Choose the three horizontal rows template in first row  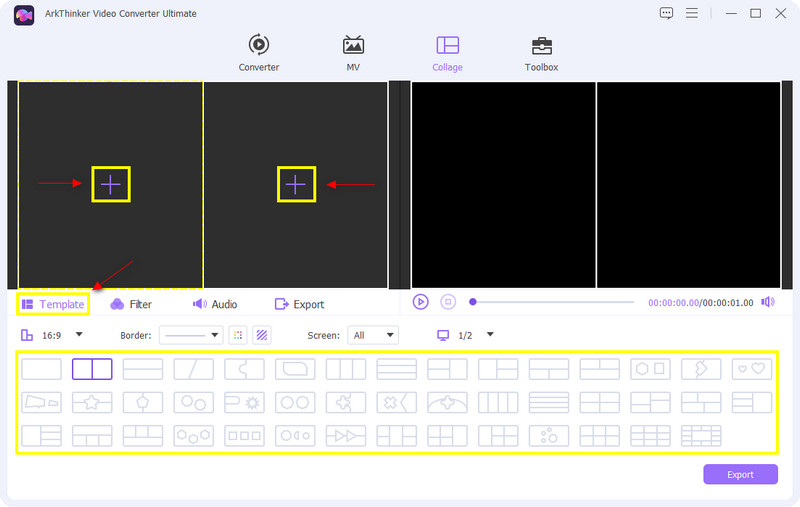tap(396, 369)
